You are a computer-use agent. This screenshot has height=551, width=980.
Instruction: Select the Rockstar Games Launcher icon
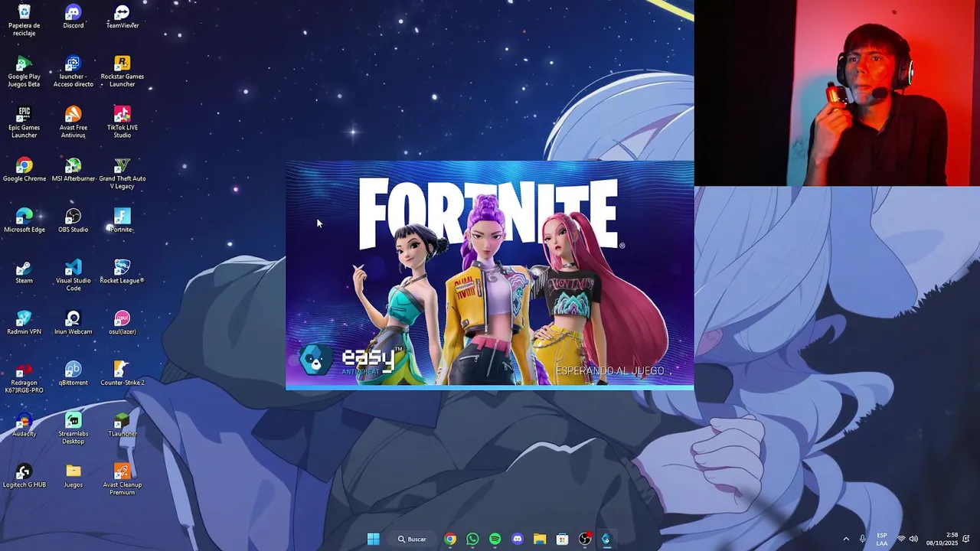click(122, 71)
